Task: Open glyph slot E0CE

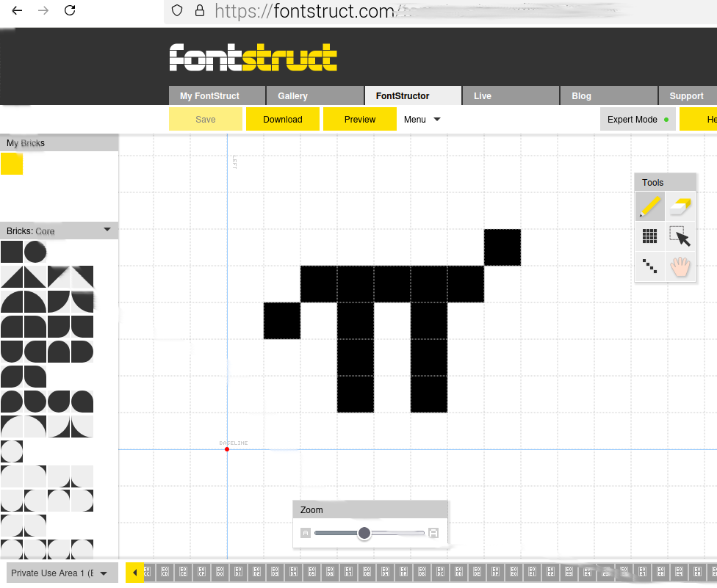Action: 184,572
